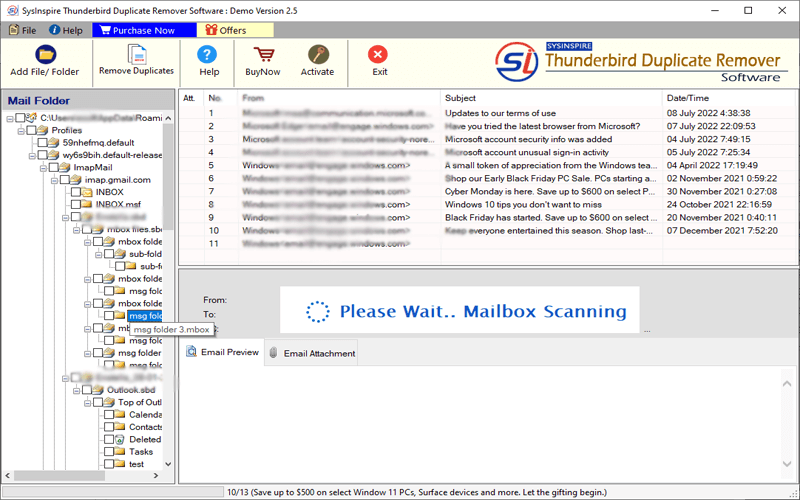The height and width of the screenshot is (500, 800).
Task: Switch to the Email Attachment tab
Action: coord(311,353)
